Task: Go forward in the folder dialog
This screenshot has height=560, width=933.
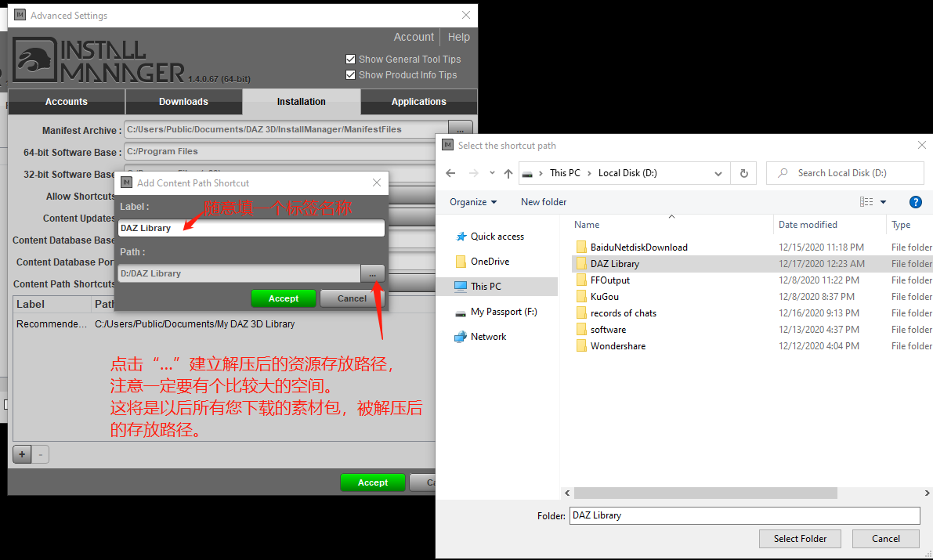Action: pos(474,173)
